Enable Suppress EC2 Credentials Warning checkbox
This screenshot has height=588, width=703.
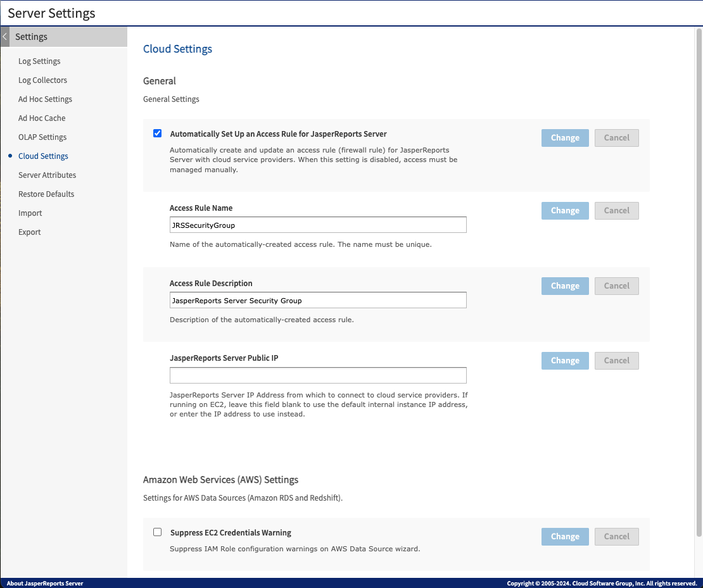pos(157,532)
